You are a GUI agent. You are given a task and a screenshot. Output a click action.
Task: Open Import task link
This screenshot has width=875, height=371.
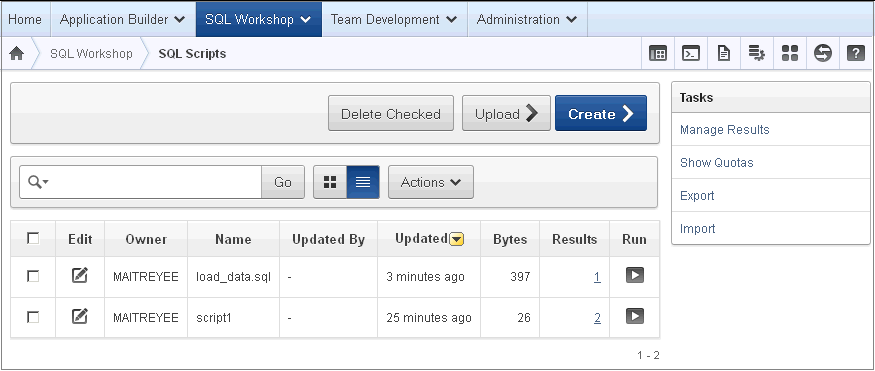pos(698,228)
